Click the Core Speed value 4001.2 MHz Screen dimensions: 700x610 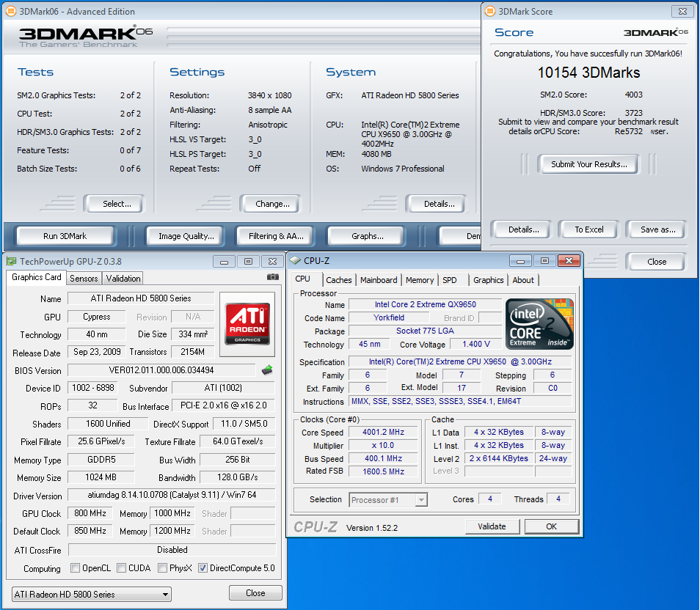click(384, 432)
